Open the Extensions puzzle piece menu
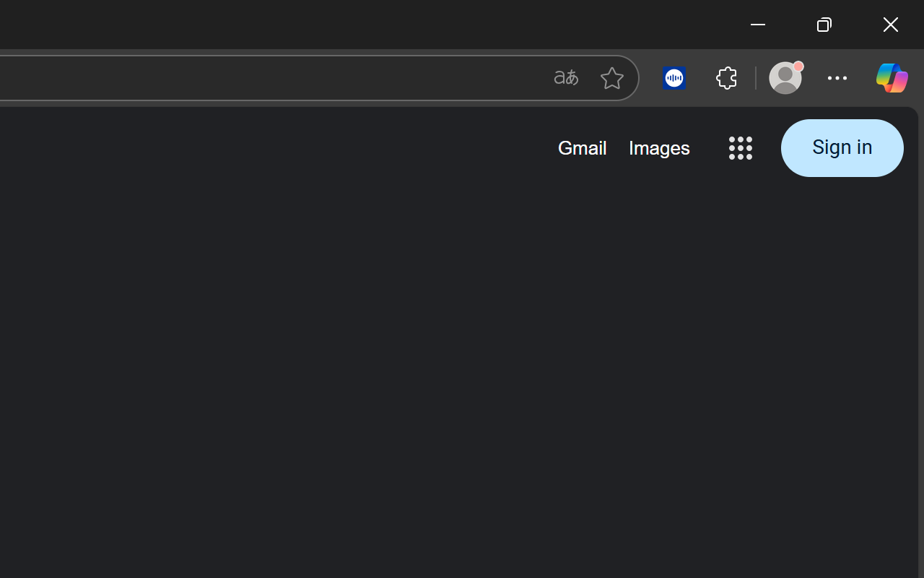This screenshot has width=924, height=578. coord(727,78)
